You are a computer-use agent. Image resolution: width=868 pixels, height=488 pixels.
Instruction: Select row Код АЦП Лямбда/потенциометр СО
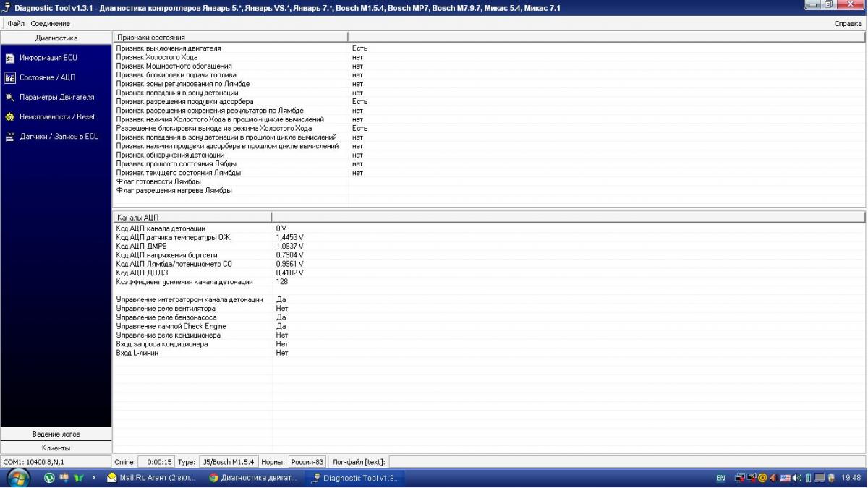click(x=489, y=264)
